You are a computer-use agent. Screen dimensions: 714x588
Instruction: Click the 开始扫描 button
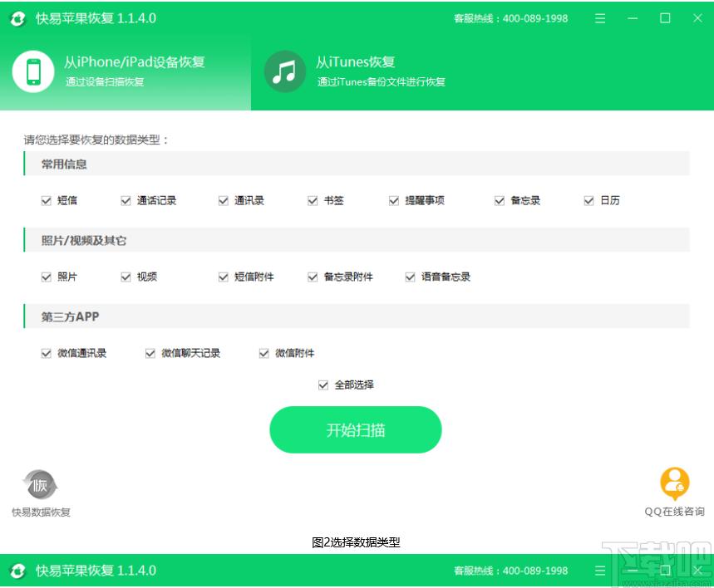click(356, 429)
